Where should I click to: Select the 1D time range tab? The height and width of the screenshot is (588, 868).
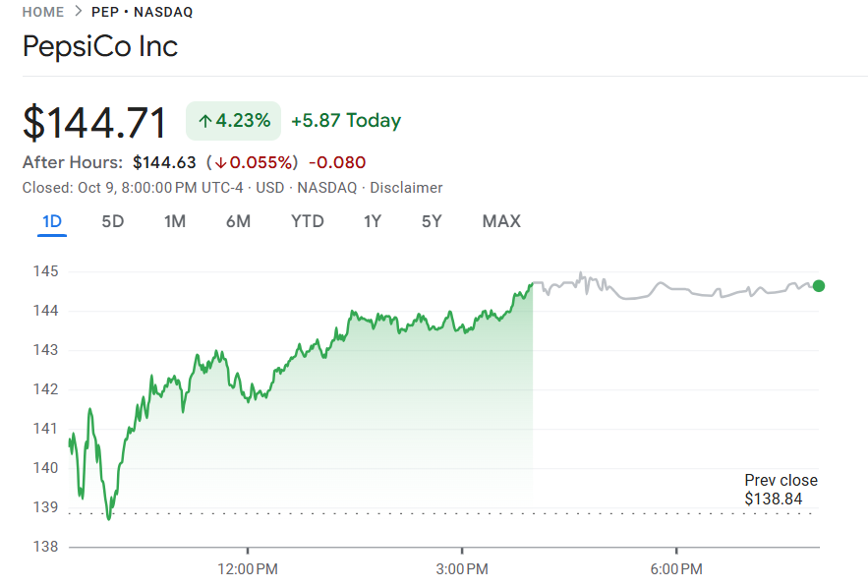(x=52, y=221)
